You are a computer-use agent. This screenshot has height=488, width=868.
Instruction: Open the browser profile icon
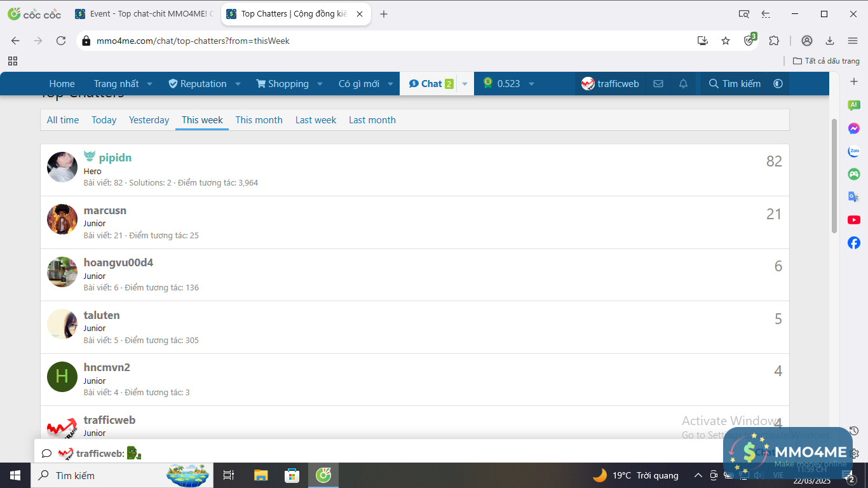807,41
